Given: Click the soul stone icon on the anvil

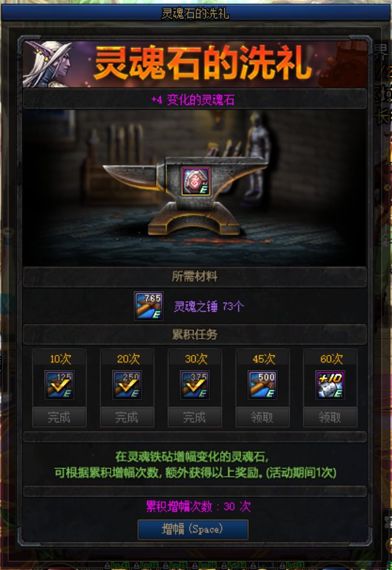Looking at the screenshot, I should pos(196,181).
